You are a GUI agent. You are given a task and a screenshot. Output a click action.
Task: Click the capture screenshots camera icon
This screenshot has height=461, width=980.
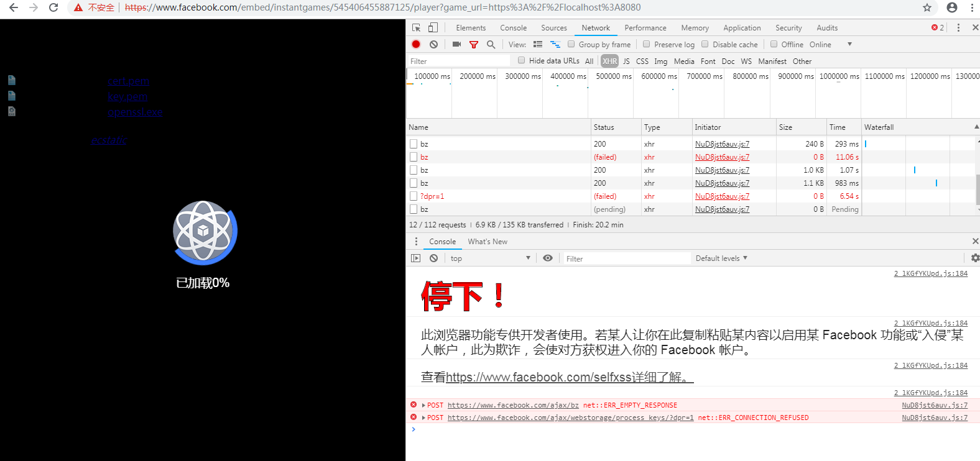(456, 44)
